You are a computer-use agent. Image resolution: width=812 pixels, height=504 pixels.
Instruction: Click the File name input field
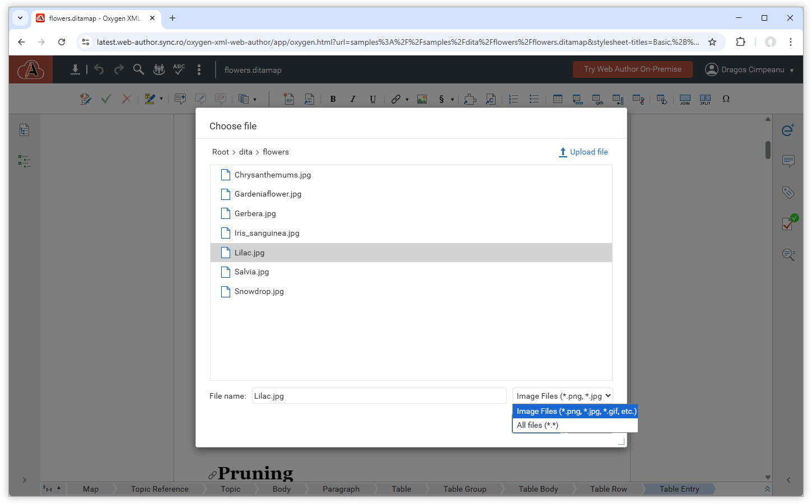[x=379, y=396]
